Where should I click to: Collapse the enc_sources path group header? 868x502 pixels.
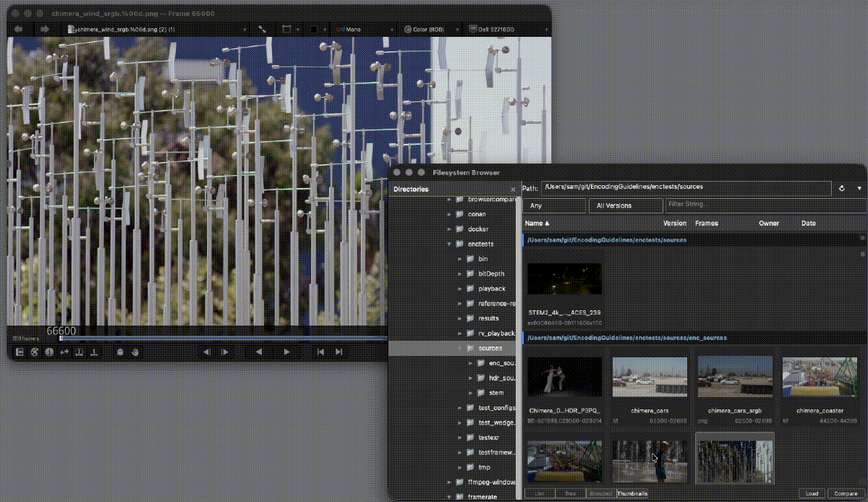[x=693, y=337]
